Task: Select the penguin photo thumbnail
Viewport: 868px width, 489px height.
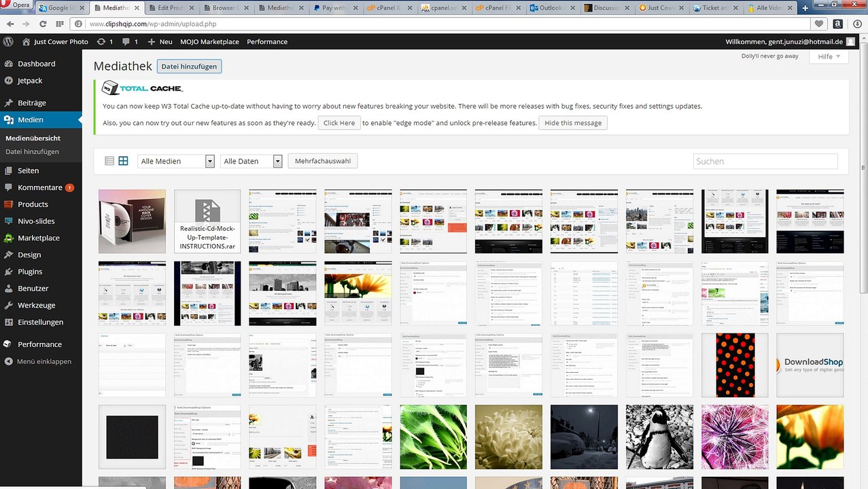Action: point(659,437)
